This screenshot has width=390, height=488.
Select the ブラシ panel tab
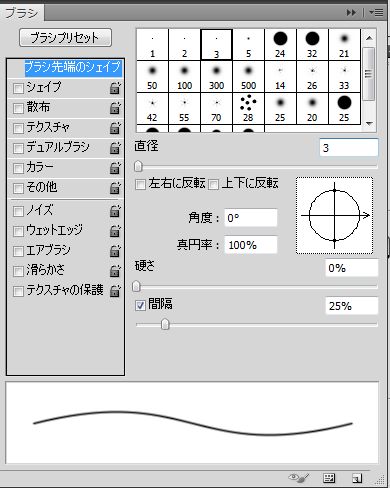pos(22,13)
